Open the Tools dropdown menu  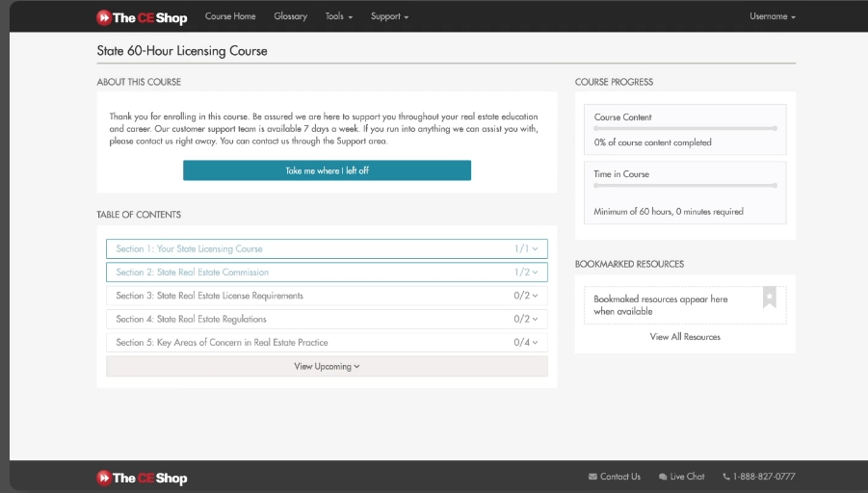[x=339, y=16]
